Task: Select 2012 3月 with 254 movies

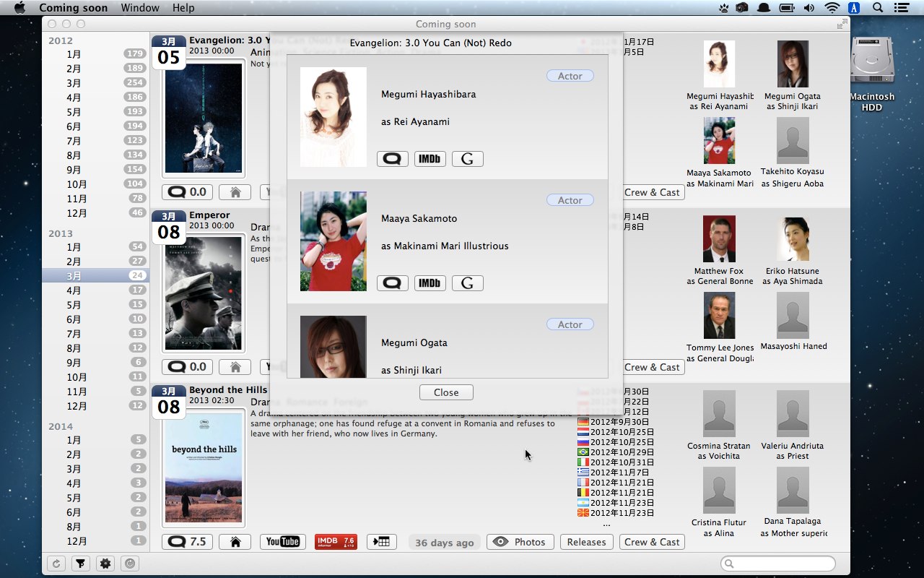Action: point(95,83)
